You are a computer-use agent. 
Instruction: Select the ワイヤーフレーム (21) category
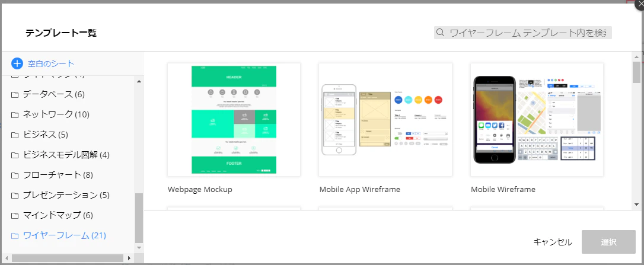tap(65, 235)
